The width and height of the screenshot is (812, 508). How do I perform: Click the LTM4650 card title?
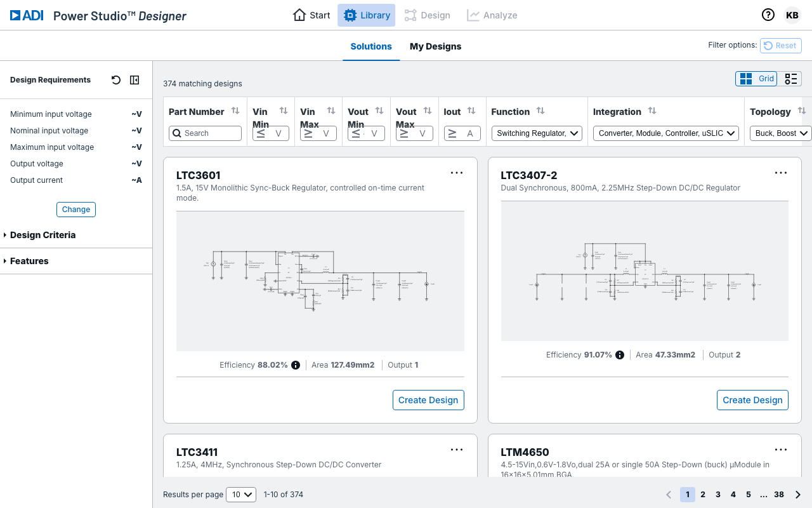pos(523,453)
